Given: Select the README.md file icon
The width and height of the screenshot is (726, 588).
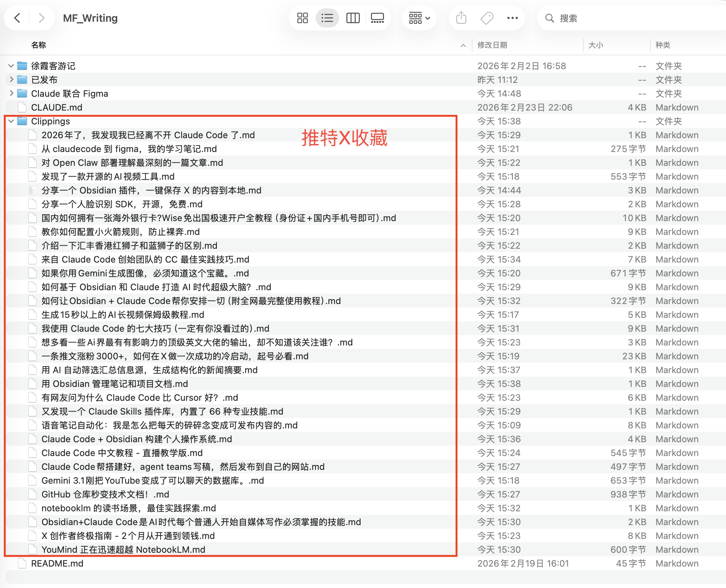Looking at the screenshot, I should tap(22, 563).
